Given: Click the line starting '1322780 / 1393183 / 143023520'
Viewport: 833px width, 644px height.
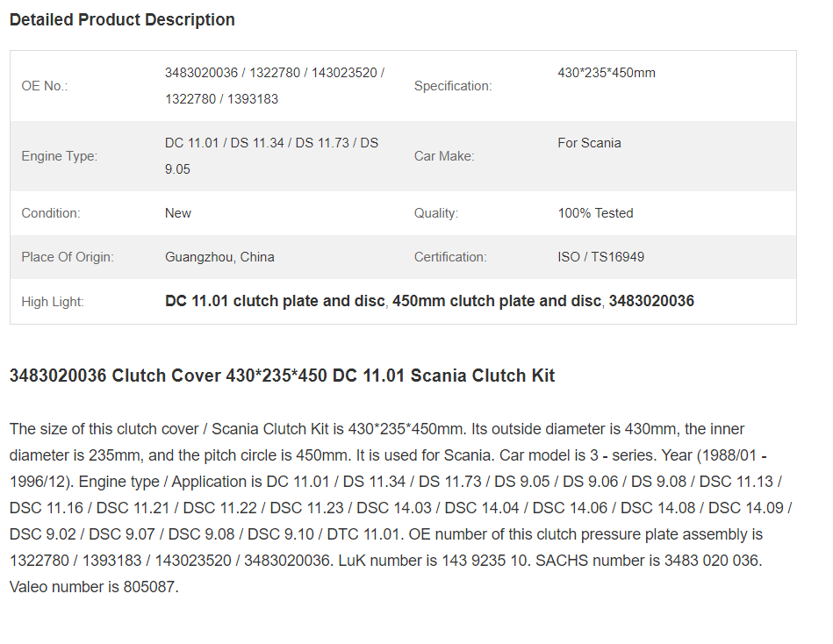Looking at the screenshot, I should pyautogui.click(x=385, y=561).
